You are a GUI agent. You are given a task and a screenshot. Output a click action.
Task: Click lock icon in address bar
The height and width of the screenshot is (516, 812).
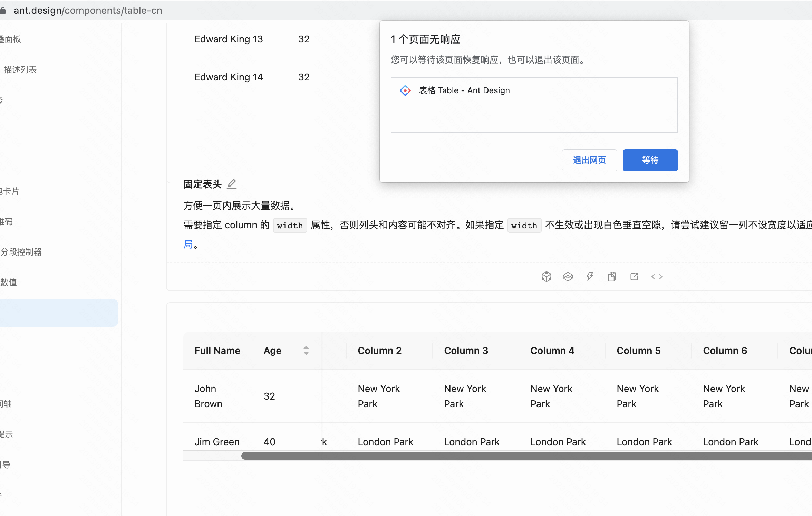tap(3, 11)
